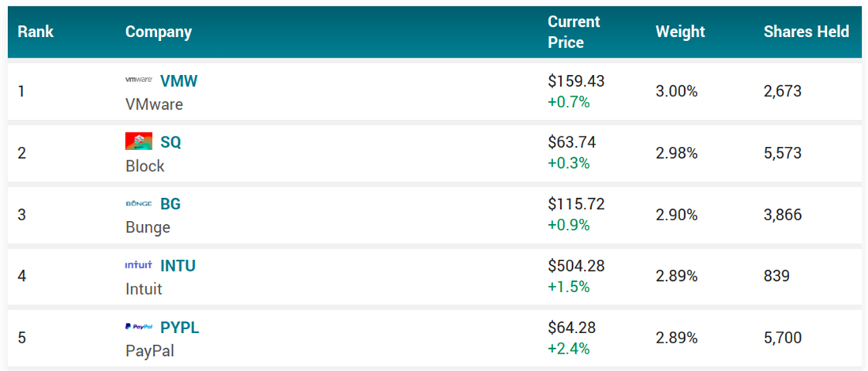868x371 pixels.
Task: Sort by the Company column header
Action: point(159,32)
